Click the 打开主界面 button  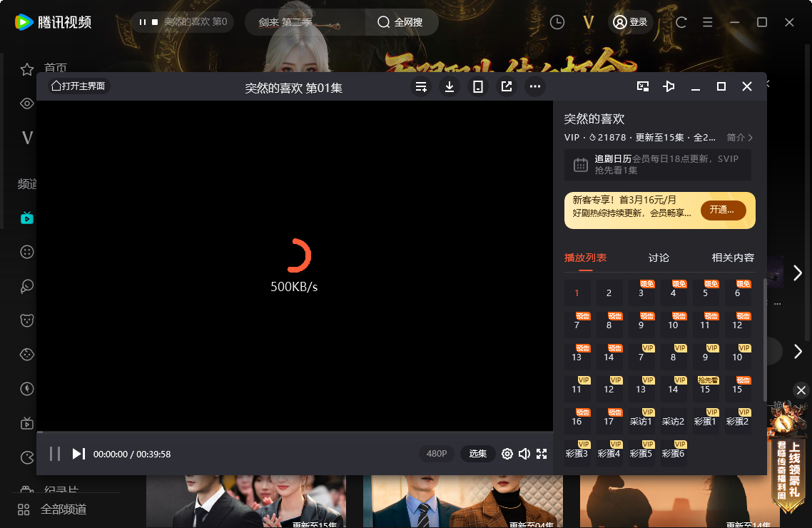pyautogui.click(x=78, y=86)
